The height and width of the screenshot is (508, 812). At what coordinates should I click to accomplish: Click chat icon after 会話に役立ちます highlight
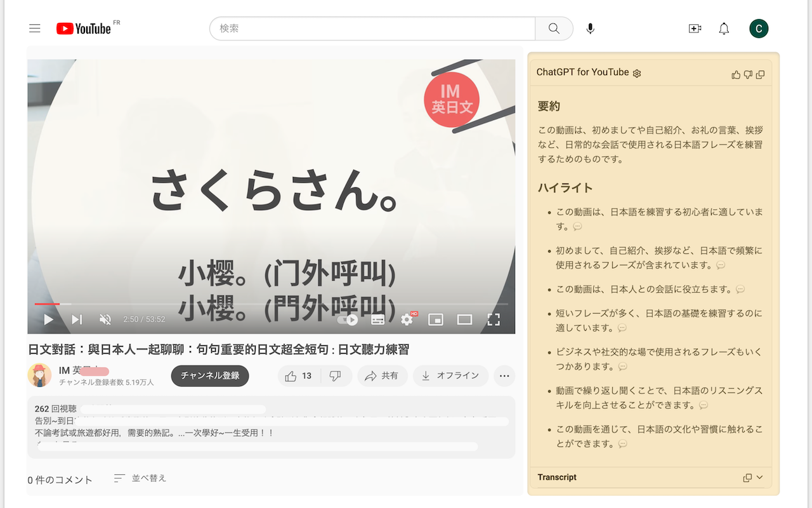point(740,290)
